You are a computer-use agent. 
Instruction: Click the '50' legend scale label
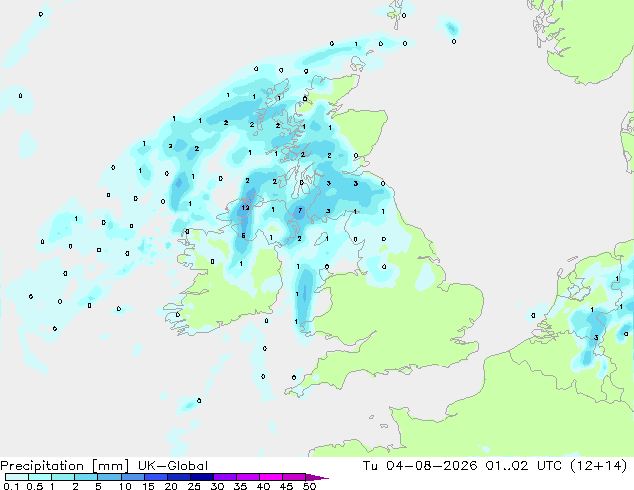(309, 486)
